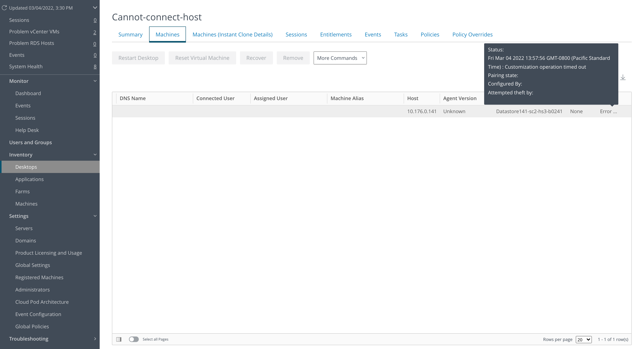Open the Machines (Instant Clone Details) tab

tap(232, 35)
